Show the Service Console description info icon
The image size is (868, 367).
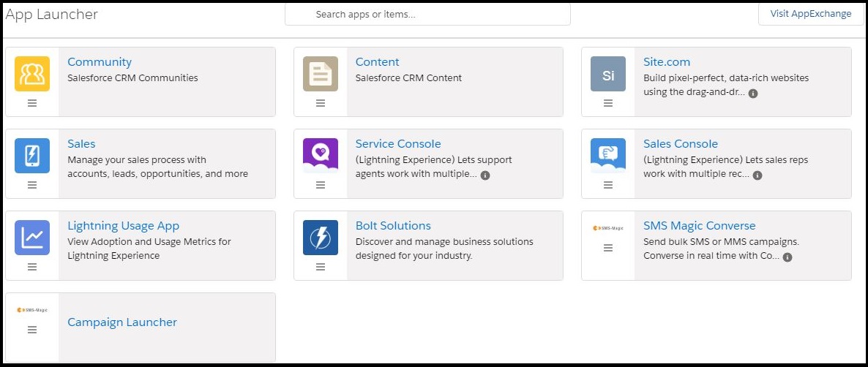[x=485, y=175]
